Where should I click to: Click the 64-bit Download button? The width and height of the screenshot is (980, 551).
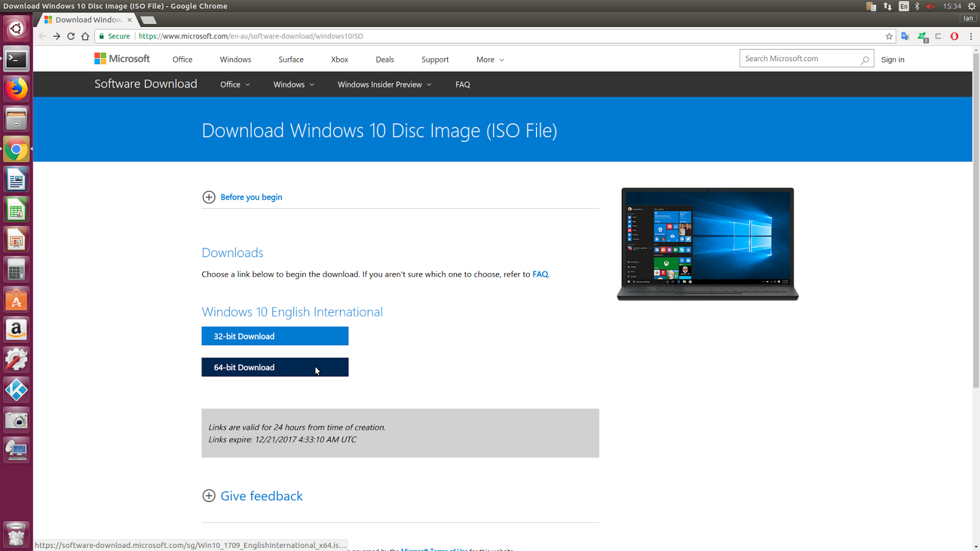coord(274,367)
